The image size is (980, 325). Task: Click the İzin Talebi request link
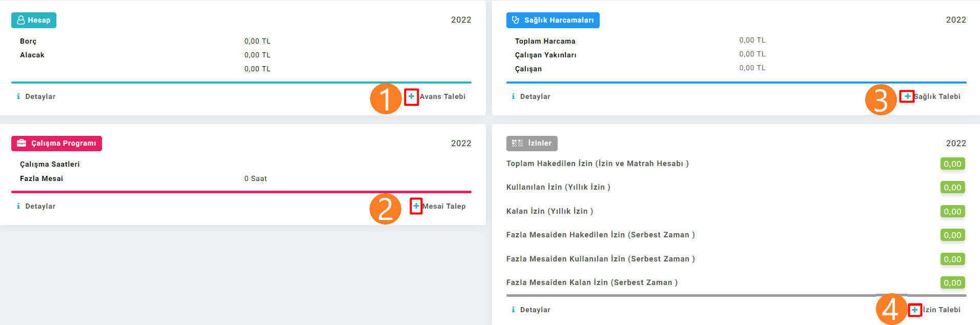tap(942, 310)
